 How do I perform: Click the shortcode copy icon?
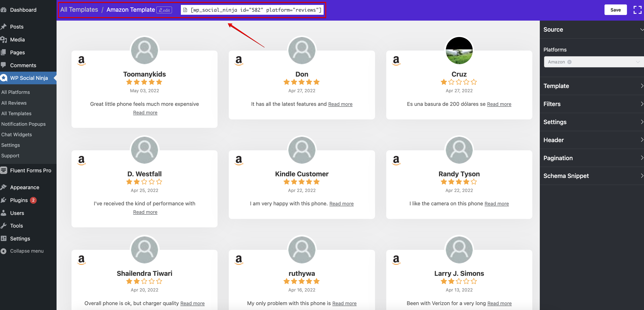tap(185, 10)
